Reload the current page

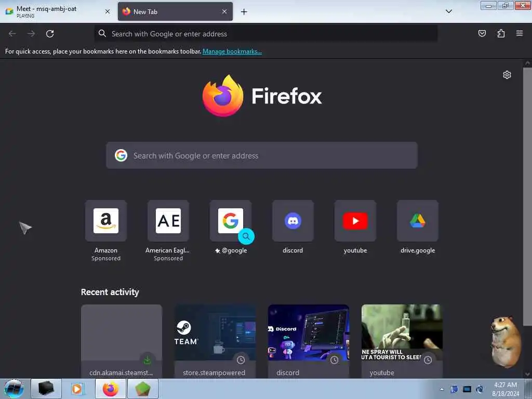pyautogui.click(x=50, y=34)
